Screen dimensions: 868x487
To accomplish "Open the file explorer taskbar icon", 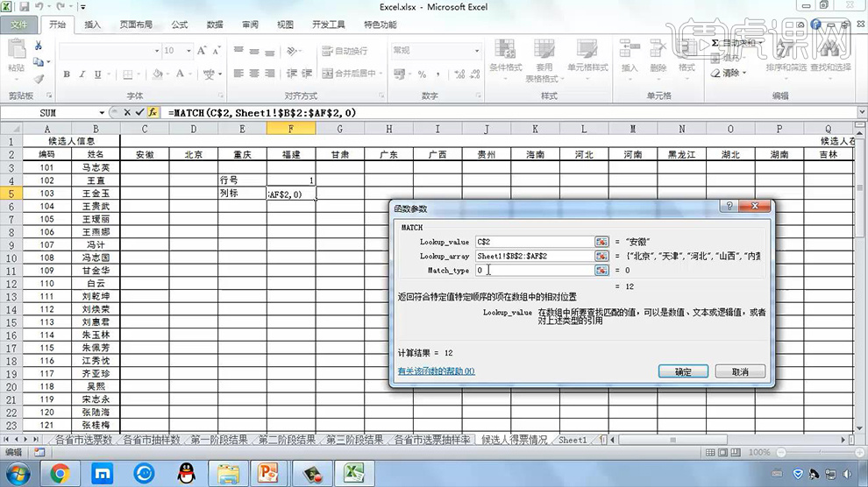I will (x=228, y=474).
